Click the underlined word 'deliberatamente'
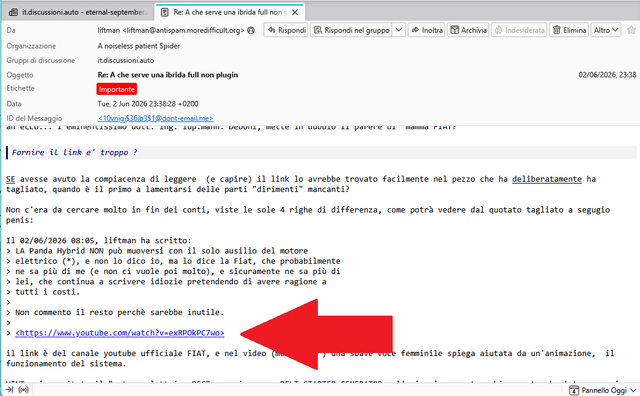Screen dimensions: 640x396 547,179
